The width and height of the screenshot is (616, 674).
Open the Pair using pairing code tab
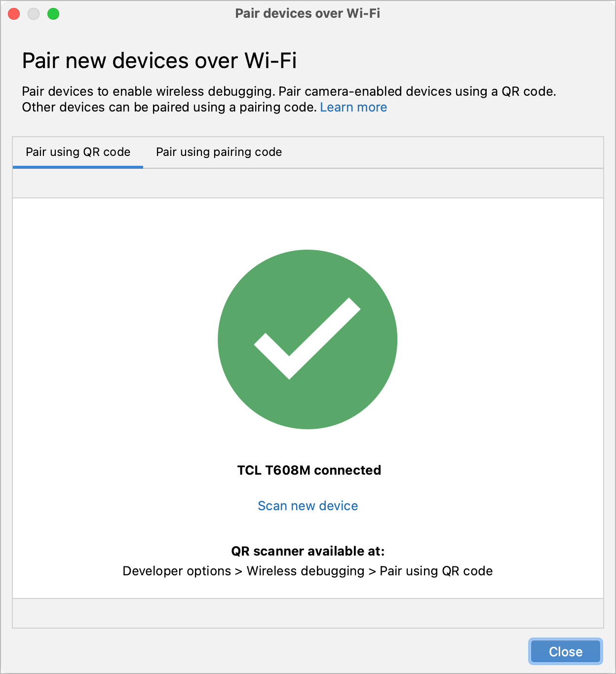click(219, 152)
